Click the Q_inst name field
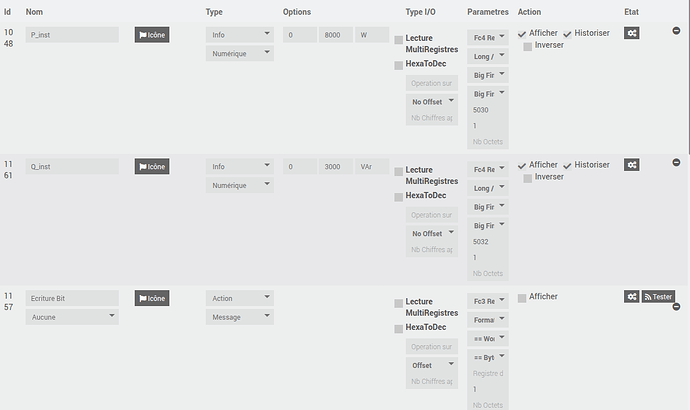 (72, 166)
